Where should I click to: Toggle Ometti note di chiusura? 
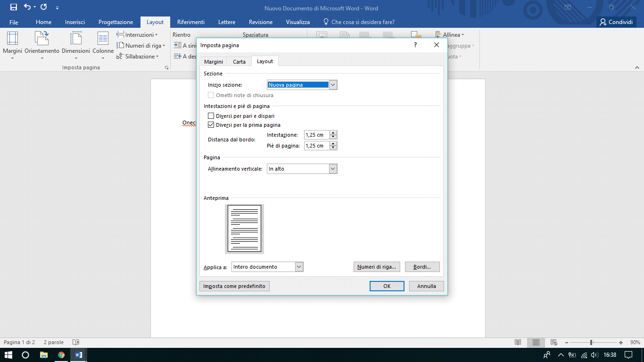pyautogui.click(x=211, y=95)
